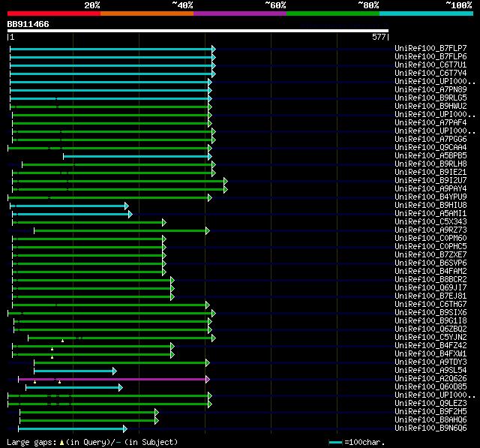Viewport: 480px width, 448px height.
Task: Select the UniRef100_Q9LEZ3 label
Action: 430,404
